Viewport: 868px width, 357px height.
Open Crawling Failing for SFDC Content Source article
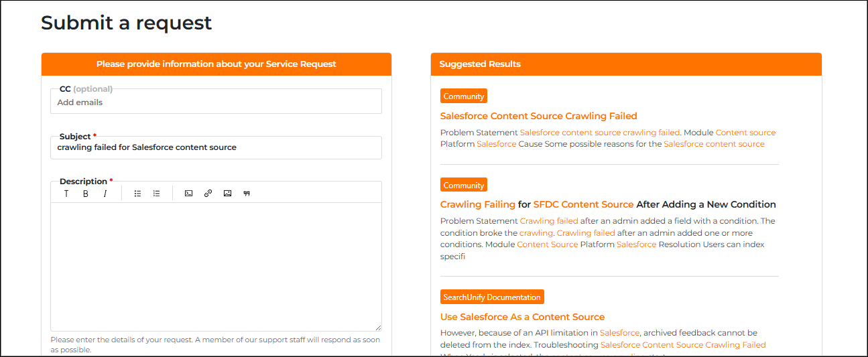tap(607, 204)
